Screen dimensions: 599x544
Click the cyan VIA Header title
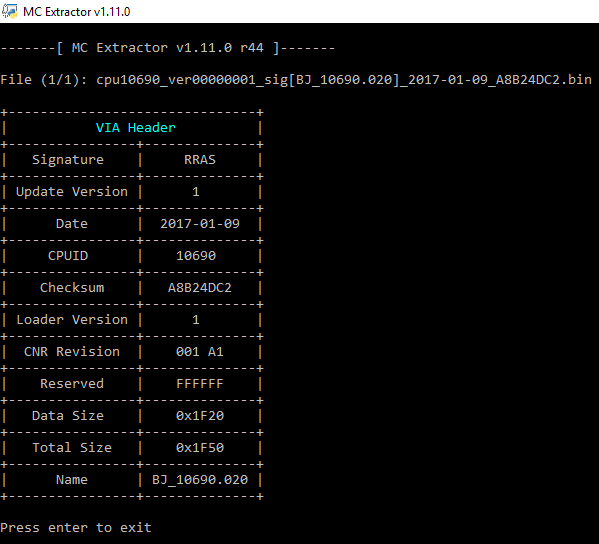[x=136, y=128]
